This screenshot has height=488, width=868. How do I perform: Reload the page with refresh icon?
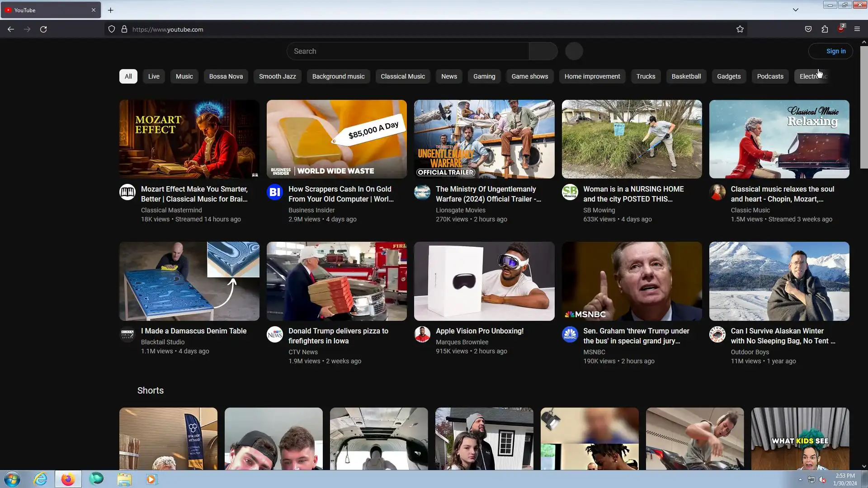tap(43, 29)
